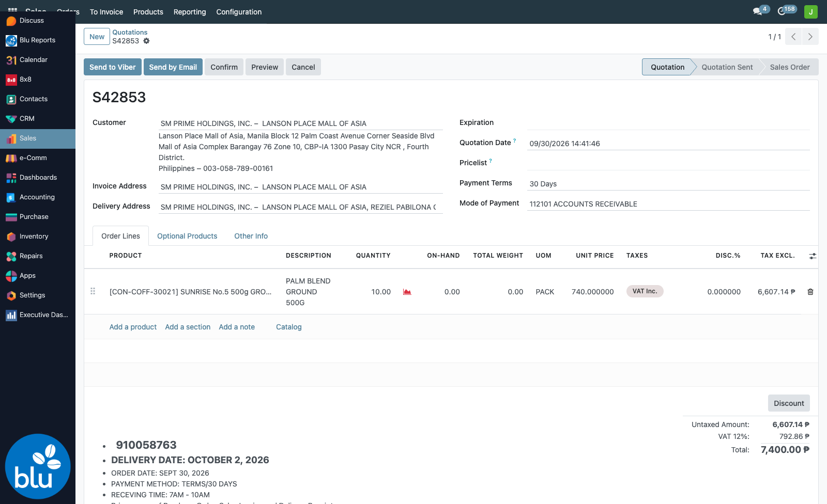Open the Calendar app
The width and height of the screenshot is (827, 504).
tap(38, 60)
